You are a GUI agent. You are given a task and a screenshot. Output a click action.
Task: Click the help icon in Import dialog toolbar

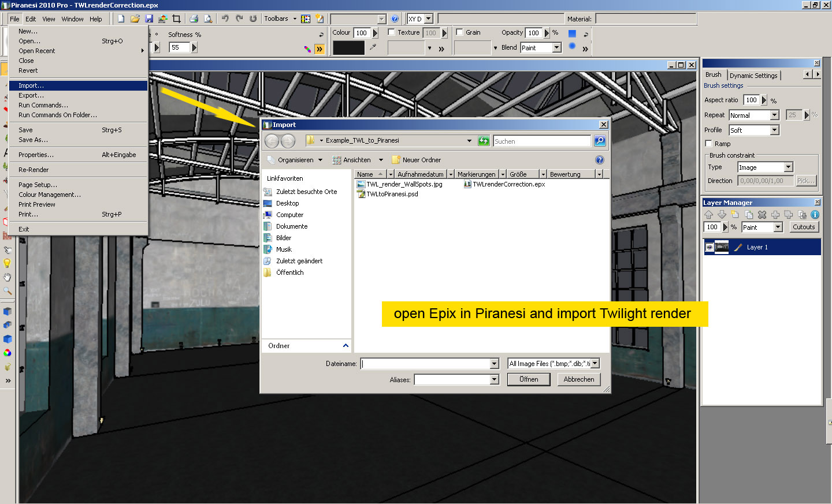(x=600, y=160)
